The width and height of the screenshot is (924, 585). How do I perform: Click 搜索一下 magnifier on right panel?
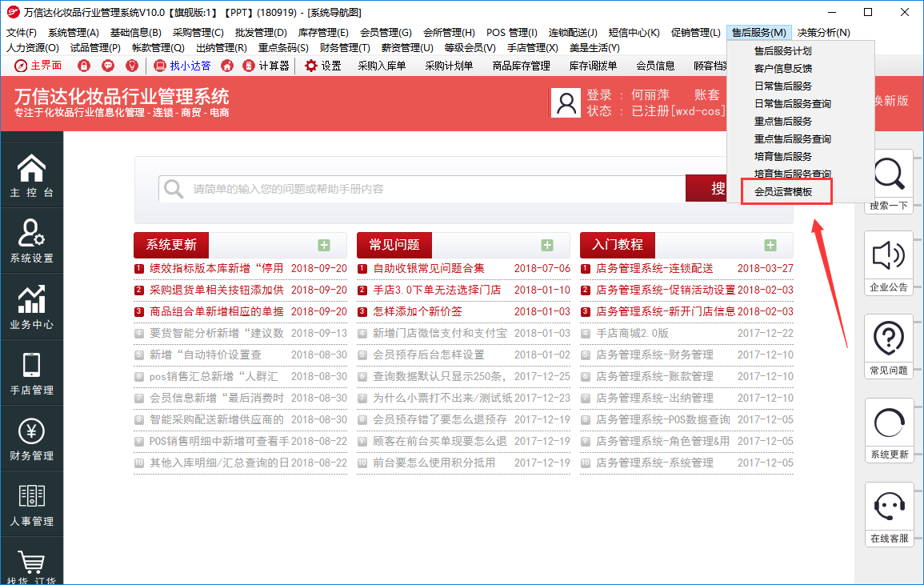click(890, 181)
